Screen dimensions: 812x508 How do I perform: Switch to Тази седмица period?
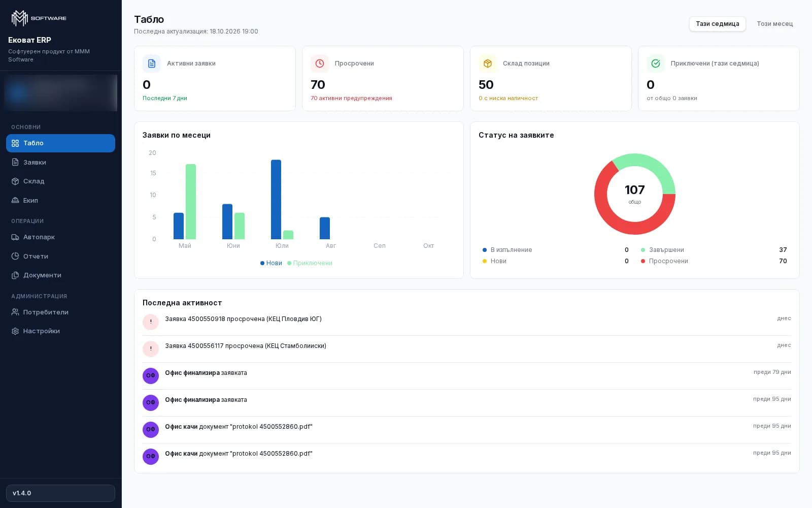tap(717, 24)
